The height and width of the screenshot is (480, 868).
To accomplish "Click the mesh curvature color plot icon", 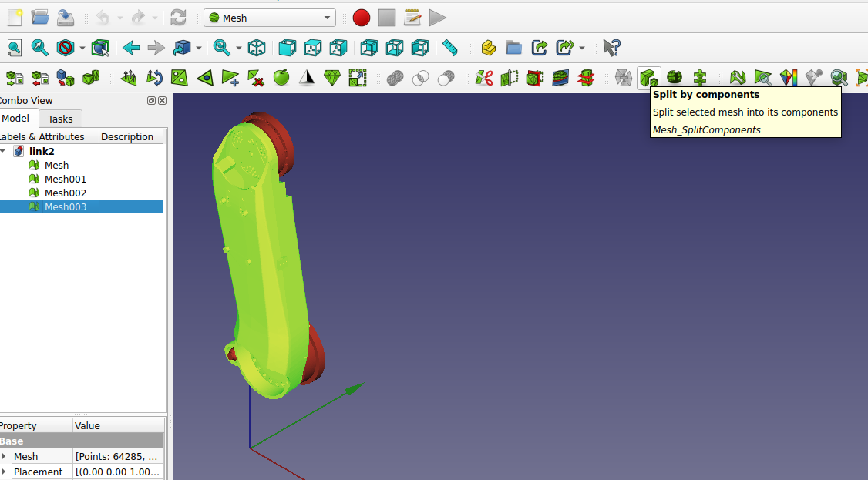I will [x=789, y=78].
